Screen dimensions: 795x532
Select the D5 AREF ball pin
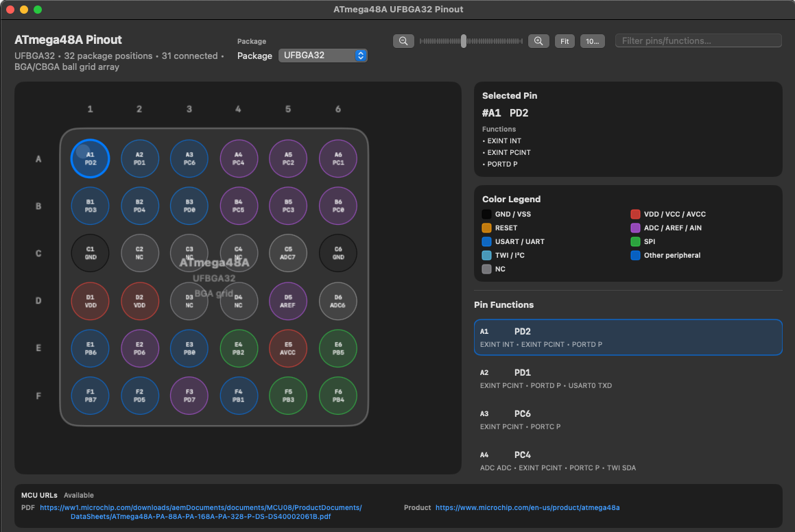(288, 301)
